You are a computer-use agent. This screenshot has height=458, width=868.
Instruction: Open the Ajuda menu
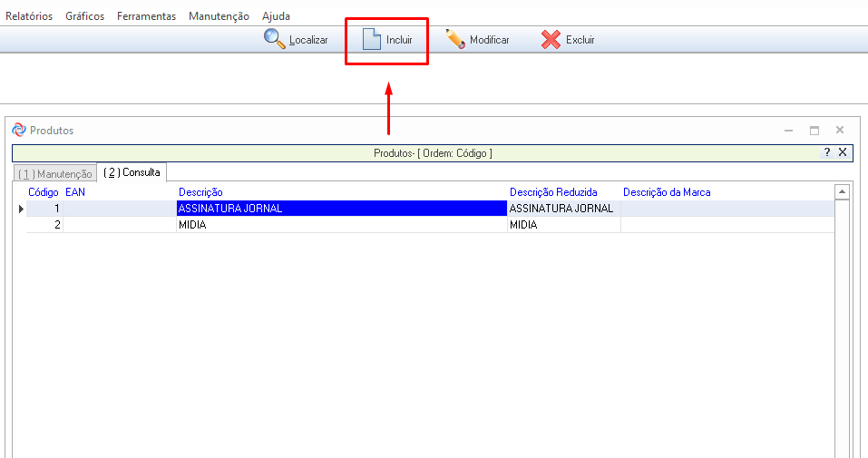[x=276, y=16]
